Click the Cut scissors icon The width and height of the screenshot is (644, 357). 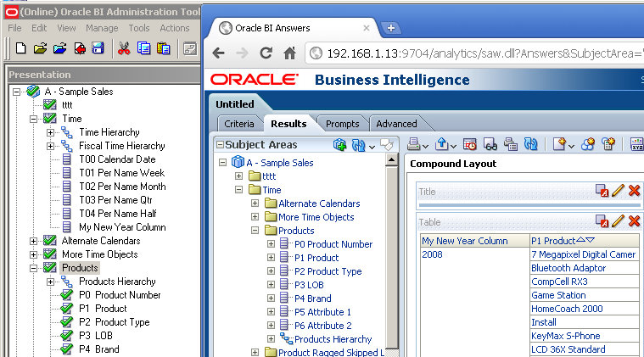tap(124, 48)
